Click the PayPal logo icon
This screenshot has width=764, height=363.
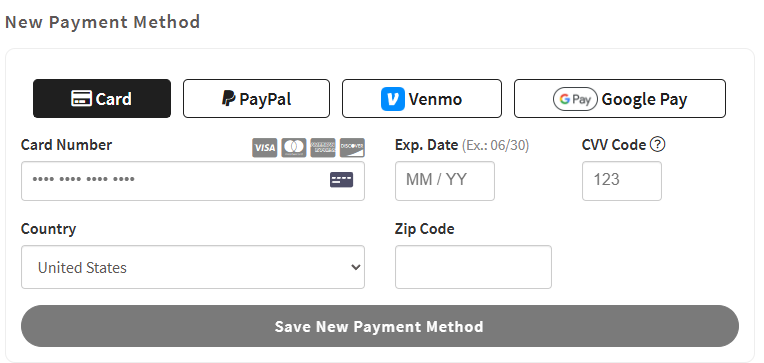(x=228, y=98)
